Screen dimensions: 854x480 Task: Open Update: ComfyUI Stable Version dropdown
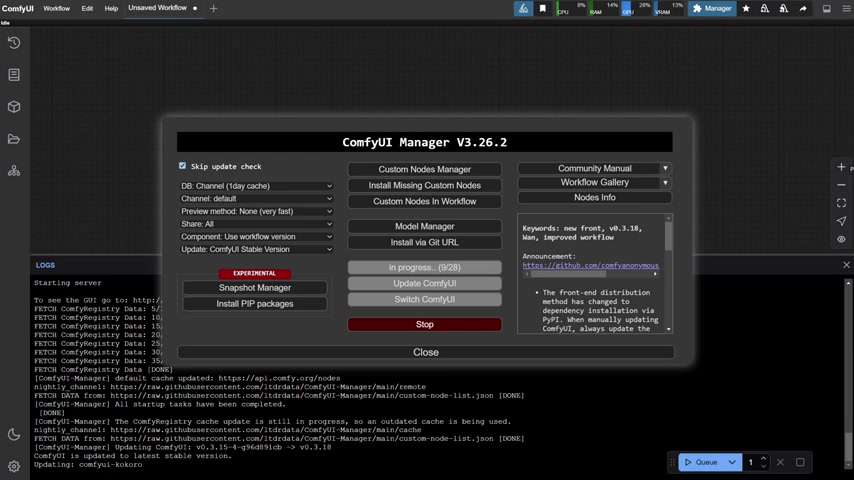[256, 250]
